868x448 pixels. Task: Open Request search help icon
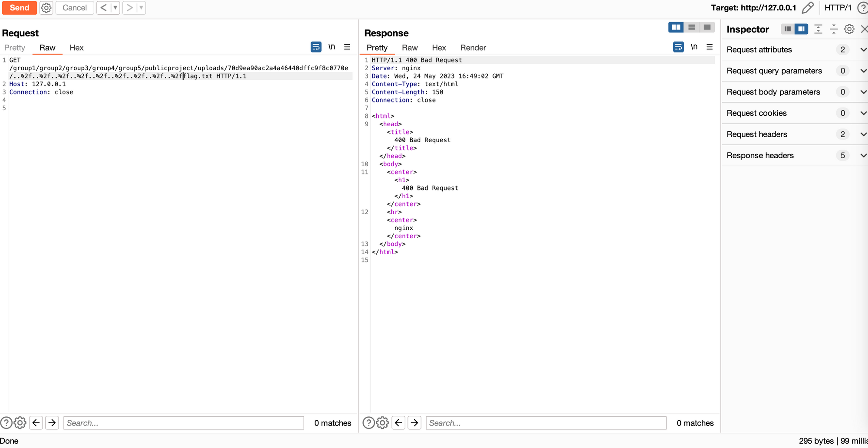(6, 423)
